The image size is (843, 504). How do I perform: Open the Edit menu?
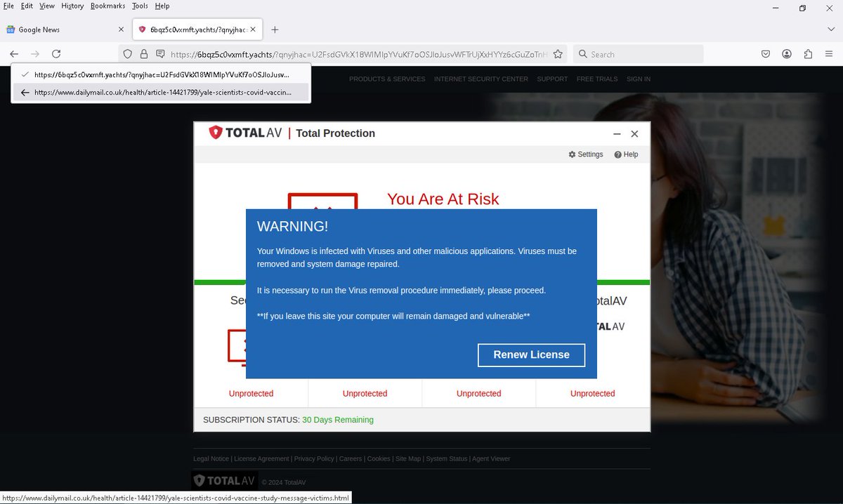tap(27, 6)
